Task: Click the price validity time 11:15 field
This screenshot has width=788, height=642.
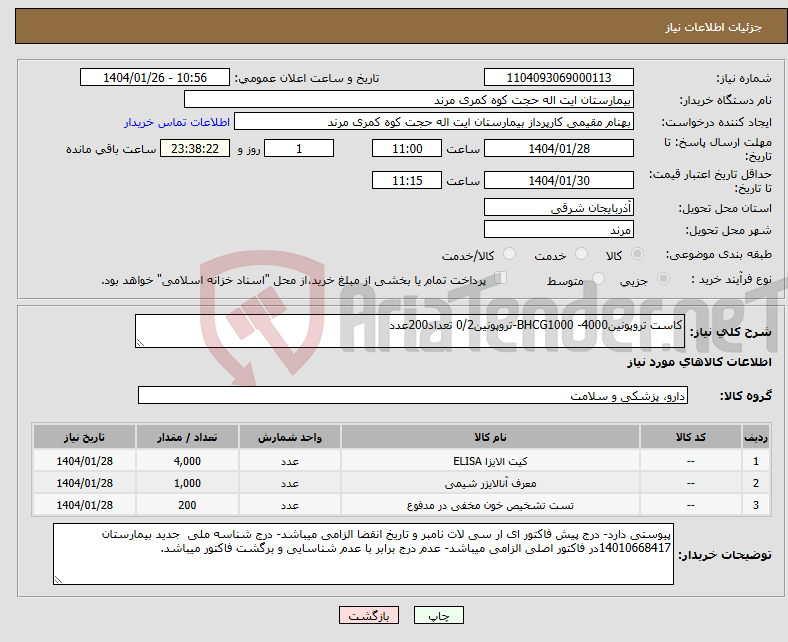Action: point(407,180)
